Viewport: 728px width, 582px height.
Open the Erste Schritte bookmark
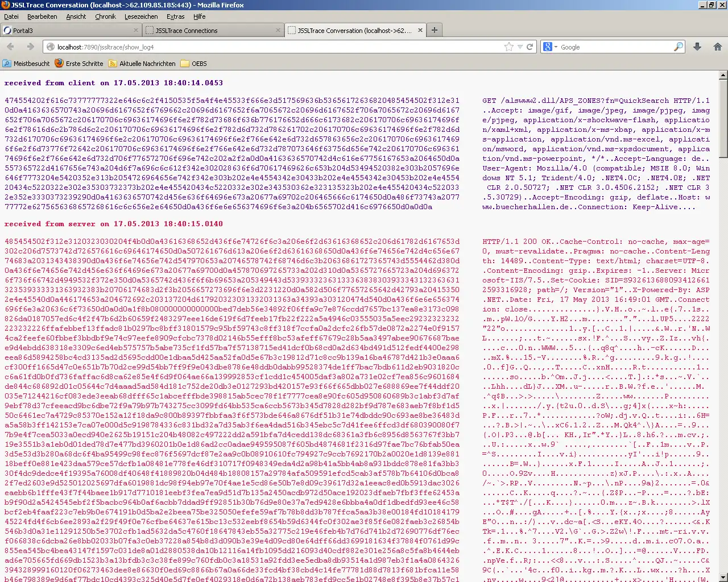(79, 64)
